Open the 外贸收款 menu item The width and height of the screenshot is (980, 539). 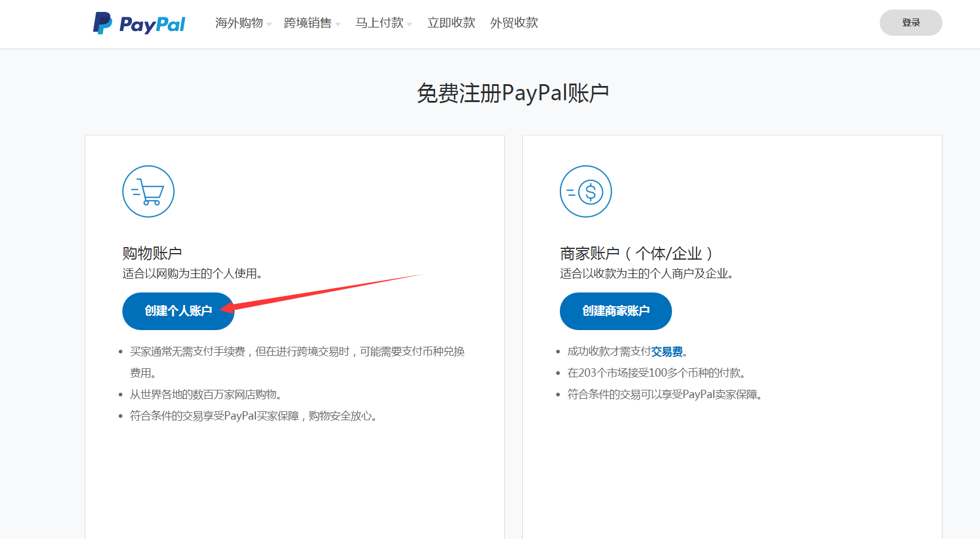(514, 23)
